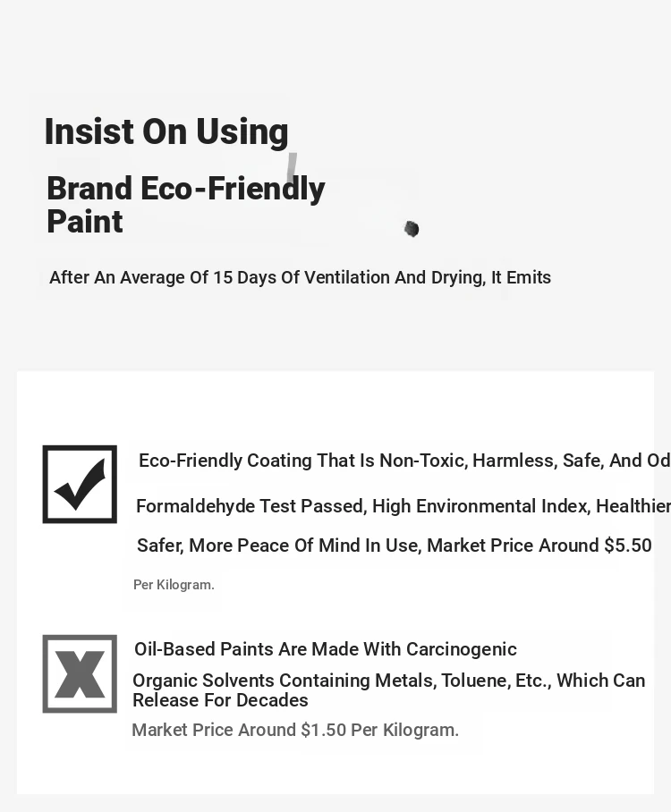Click the small dark dot beside the heading
This screenshot has height=812, width=671.
coord(412,229)
